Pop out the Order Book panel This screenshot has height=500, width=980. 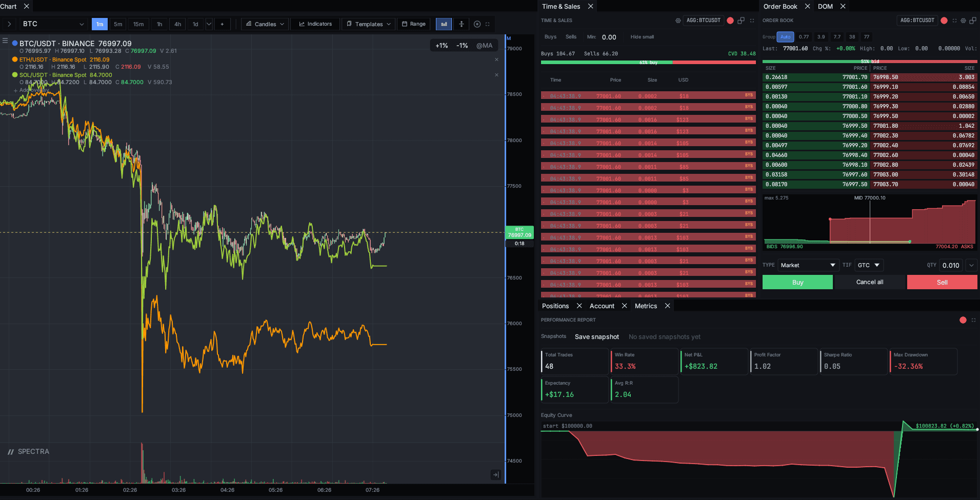pos(973,21)
